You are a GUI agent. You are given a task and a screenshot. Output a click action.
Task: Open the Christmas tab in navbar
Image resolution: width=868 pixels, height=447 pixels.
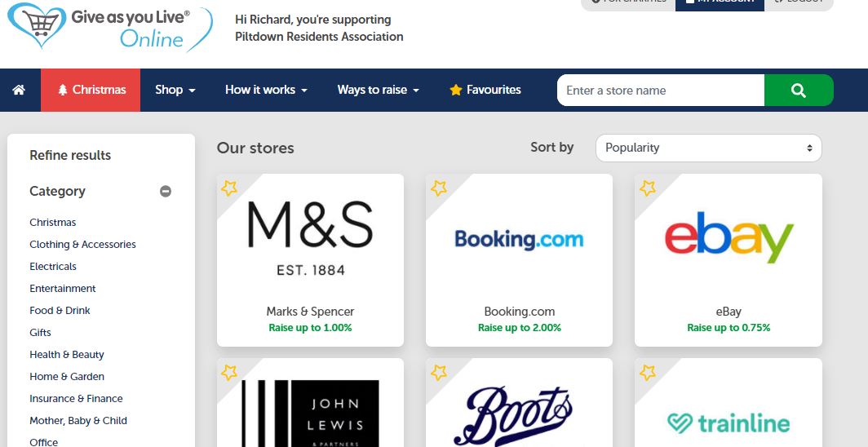click(x=91, y=90)
